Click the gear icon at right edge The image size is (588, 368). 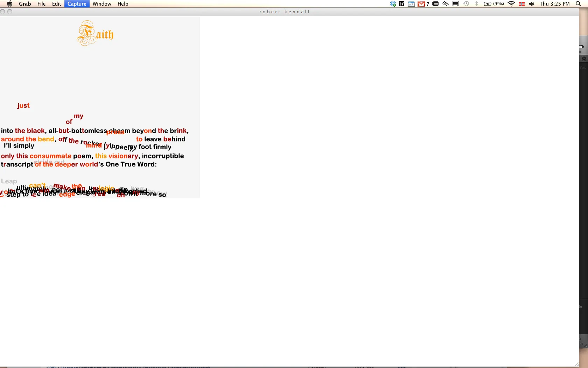tap(584, 59)
